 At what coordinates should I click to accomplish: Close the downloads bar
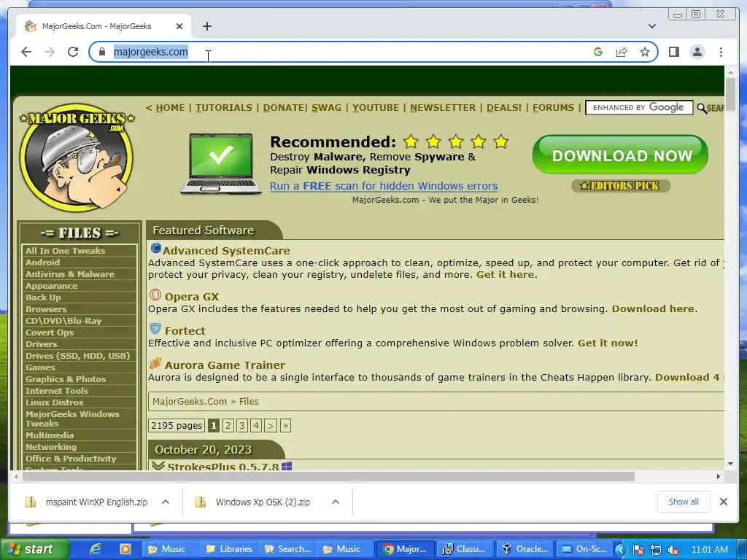click(x=723, y=502)
